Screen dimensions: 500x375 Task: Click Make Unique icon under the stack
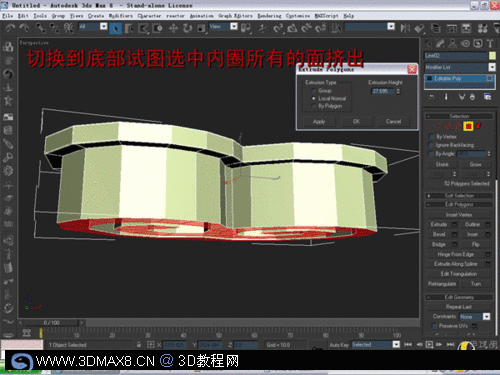461,97
